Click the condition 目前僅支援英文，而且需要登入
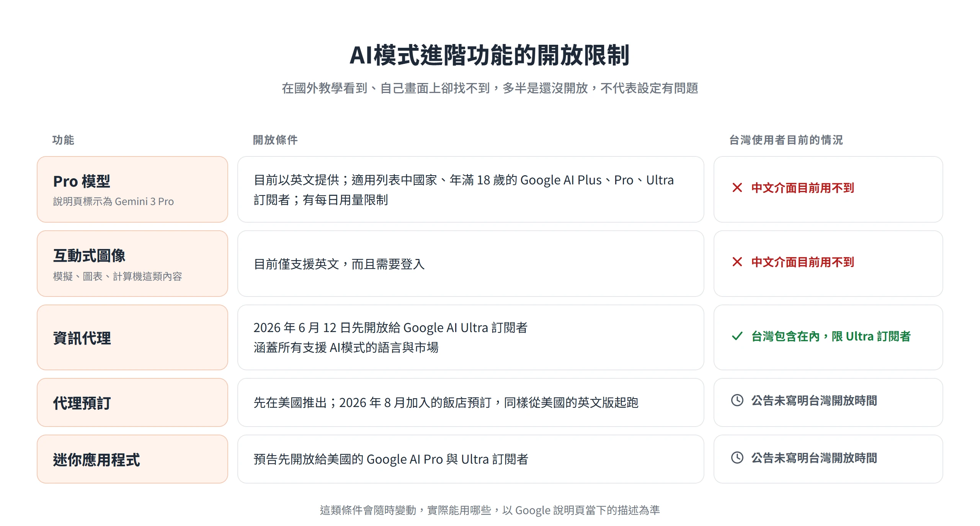 [x=339, y=264]
